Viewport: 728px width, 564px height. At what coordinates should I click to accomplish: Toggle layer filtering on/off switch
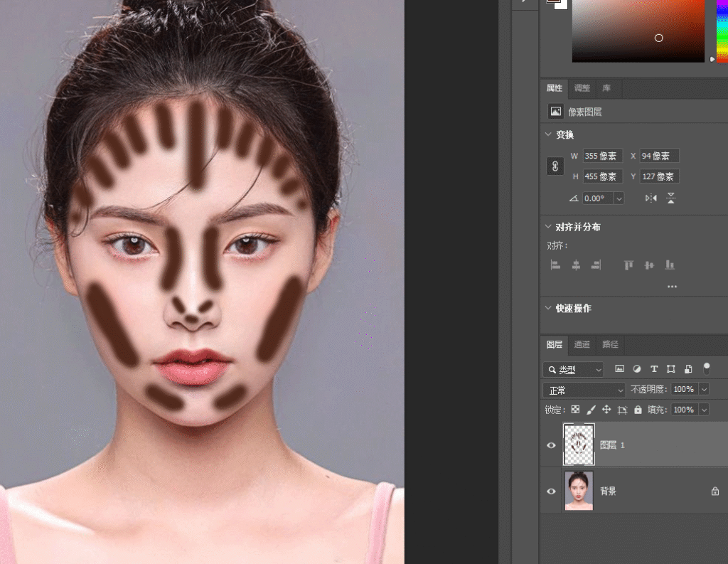706,368
